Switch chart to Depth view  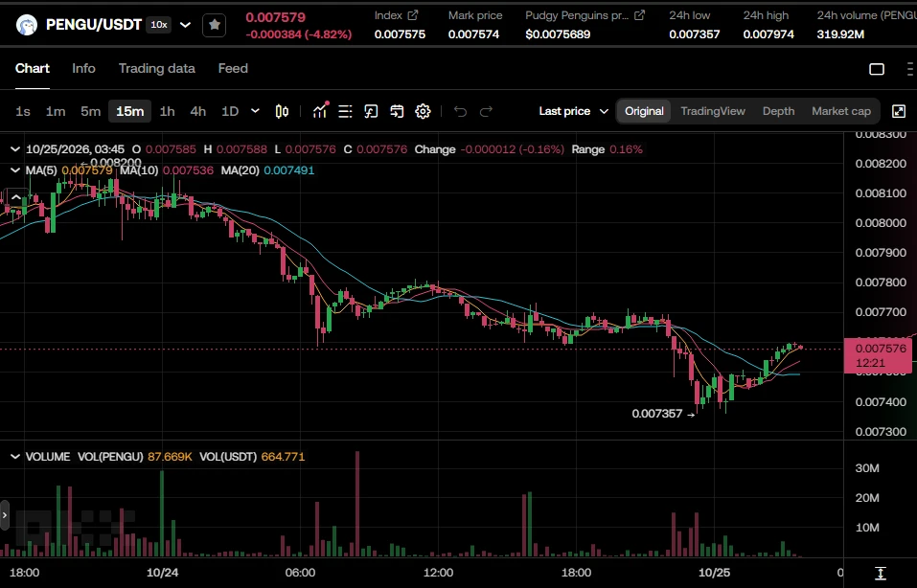click(x=778, y=111)
